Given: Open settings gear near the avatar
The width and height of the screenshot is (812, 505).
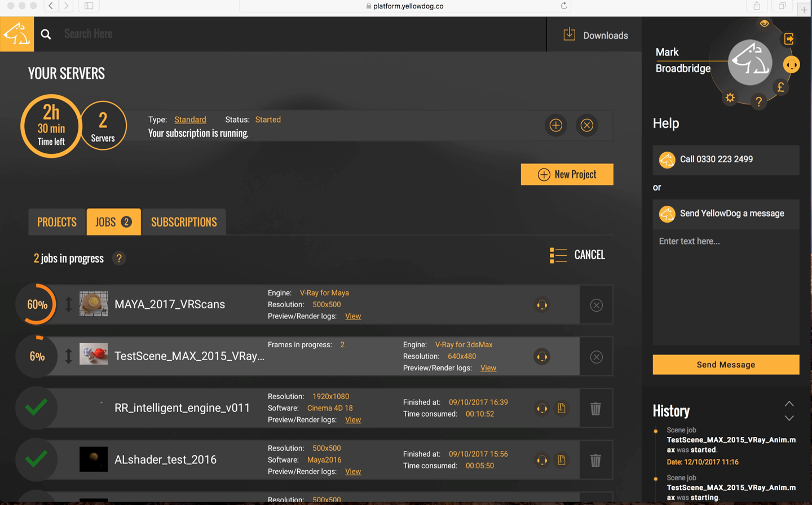Looking at the screenshot, I should [730, 98].
